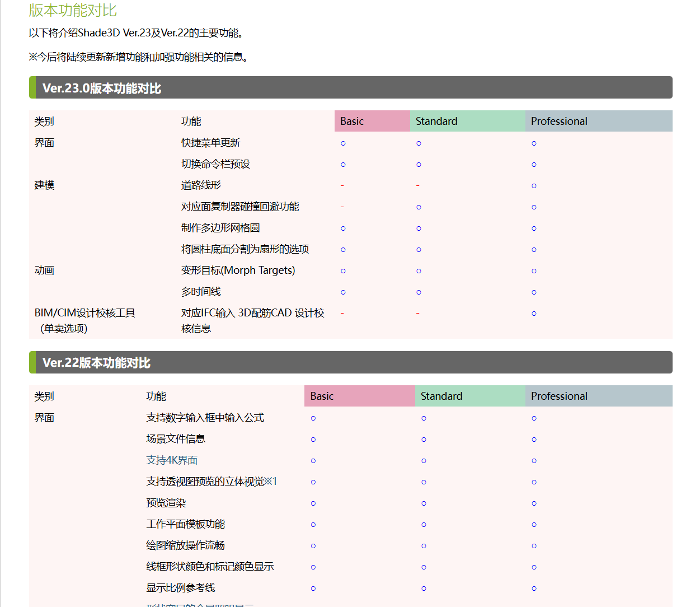This screenshot has width=700, height=607.
Task: Select the 对应面复制器碰撞回避功能 text
Action: pyautogui.click(x=240, y=207)
